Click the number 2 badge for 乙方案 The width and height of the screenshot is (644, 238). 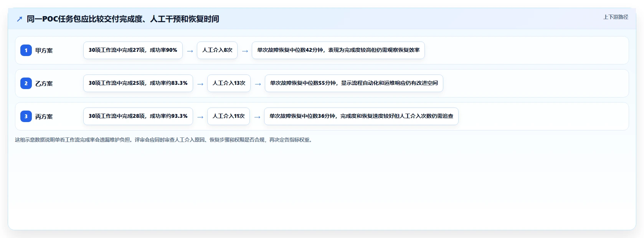[x=26, y=83]
